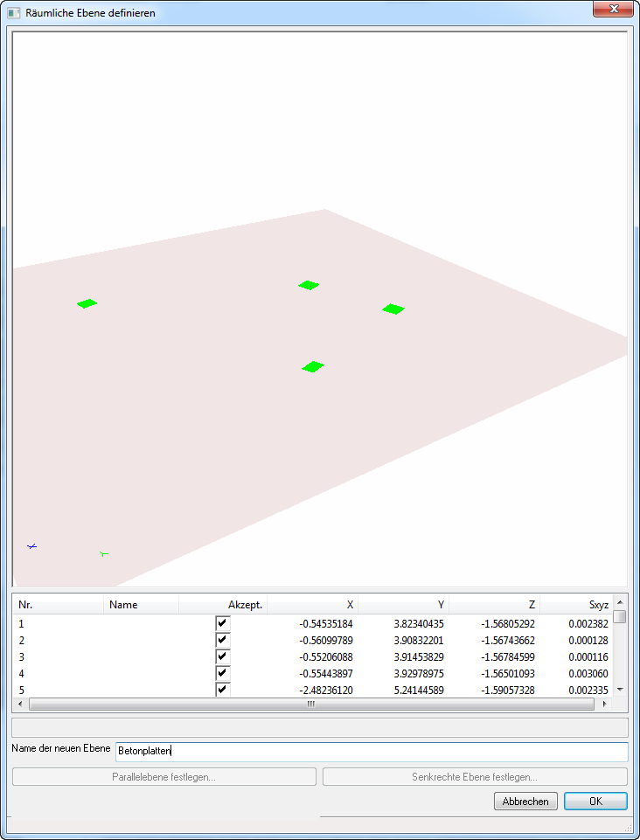Viewport: 640px width, 840px height.
Task: Click the leftmost green point marker
Action: pos(87,303)
